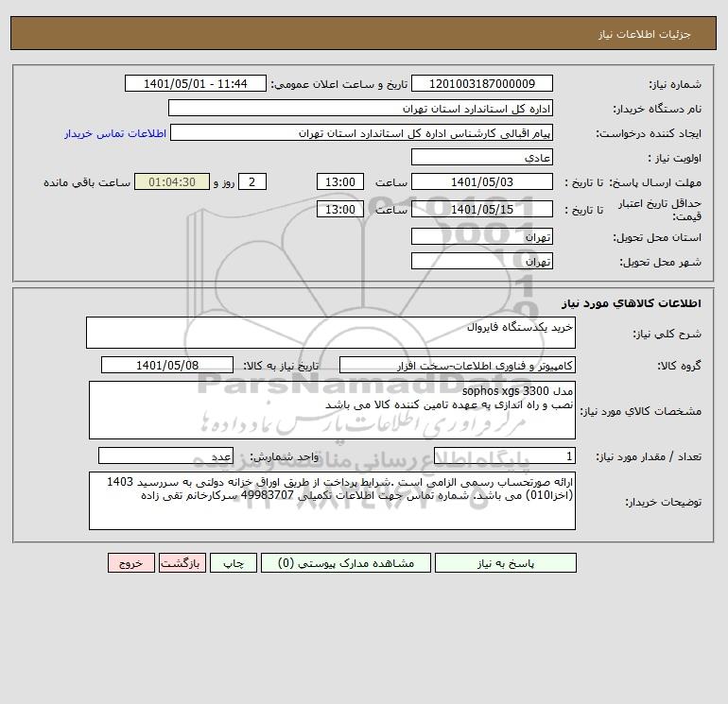Screen dimensions: 728x704
Task: Click the remaining days field showing 2
Action: (252, 182)
